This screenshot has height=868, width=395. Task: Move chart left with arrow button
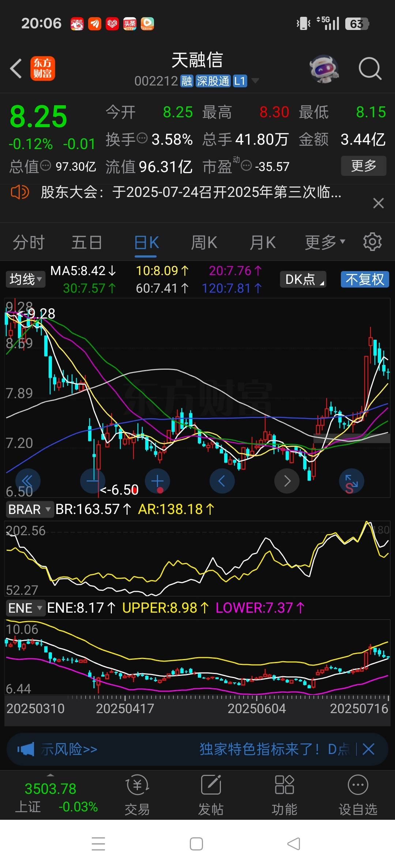point(222,481)
